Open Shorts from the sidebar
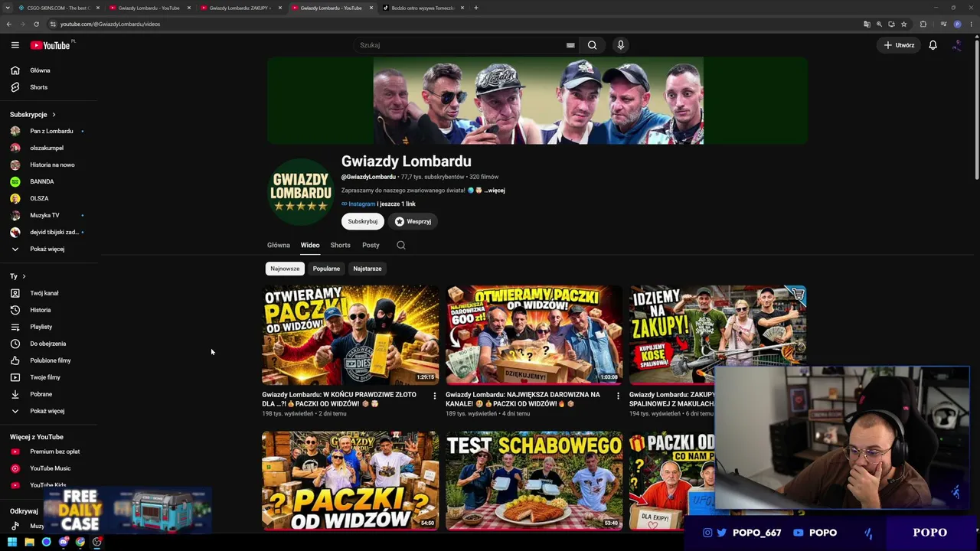Viewport: 980px width, 551px height. pos(49,87)
